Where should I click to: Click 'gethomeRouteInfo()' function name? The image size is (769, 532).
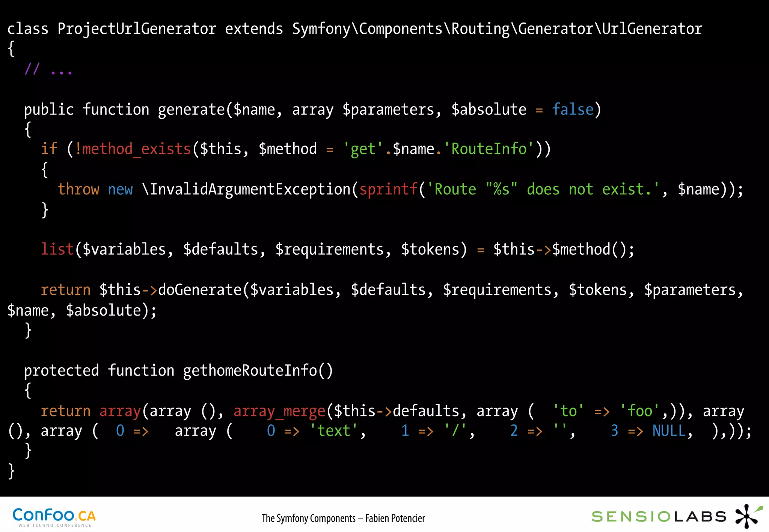258,371
